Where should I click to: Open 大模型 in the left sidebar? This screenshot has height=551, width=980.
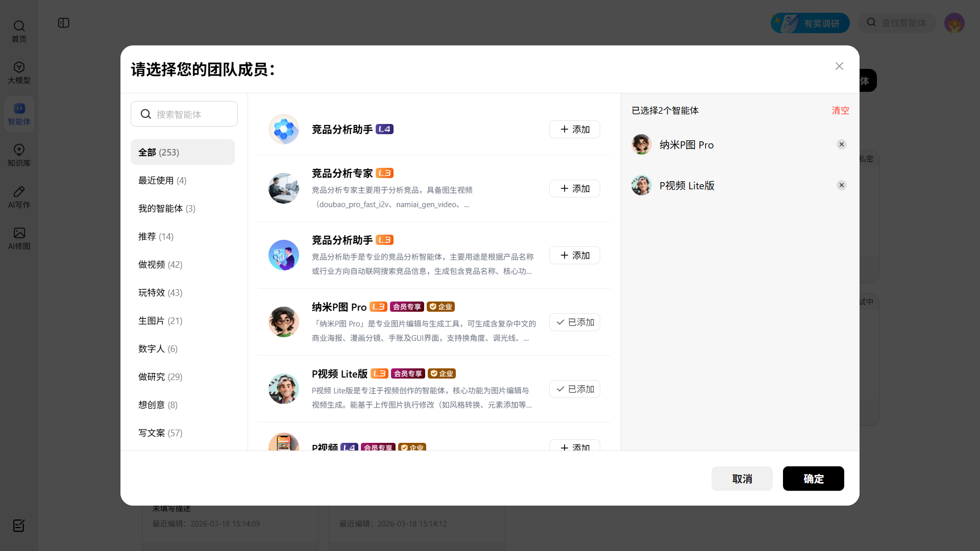(19, 72)
